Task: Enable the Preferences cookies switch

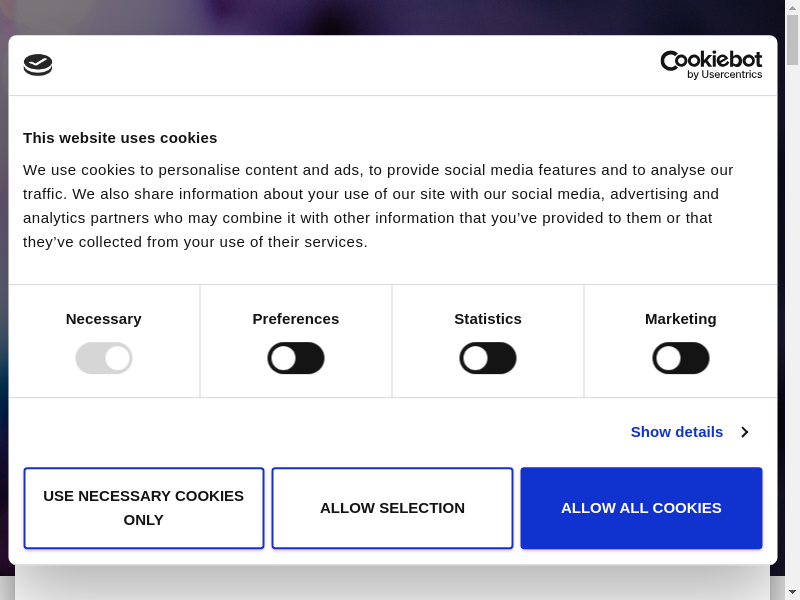Action: click(x=296, y=358)
